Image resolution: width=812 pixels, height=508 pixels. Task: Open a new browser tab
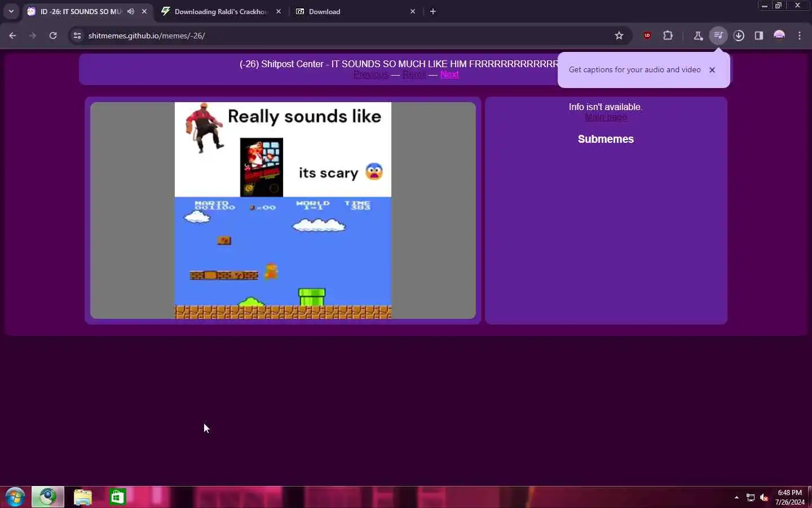click(433, 11)
